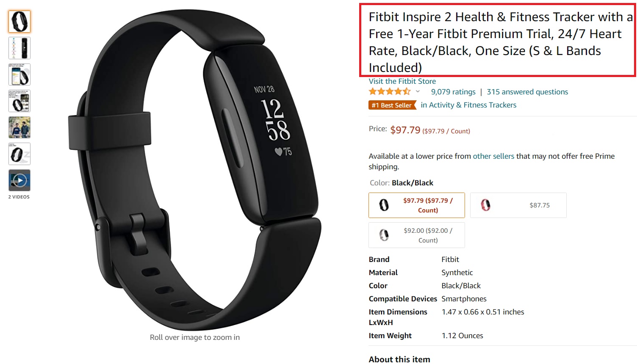The image size is (637, 364).
Task: Click the 2 VIDEOS label
Action: pyautogui.click(x=19, y=197)
